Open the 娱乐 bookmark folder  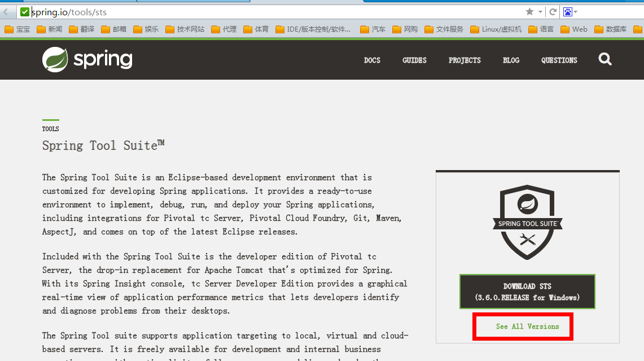point(146,29)
